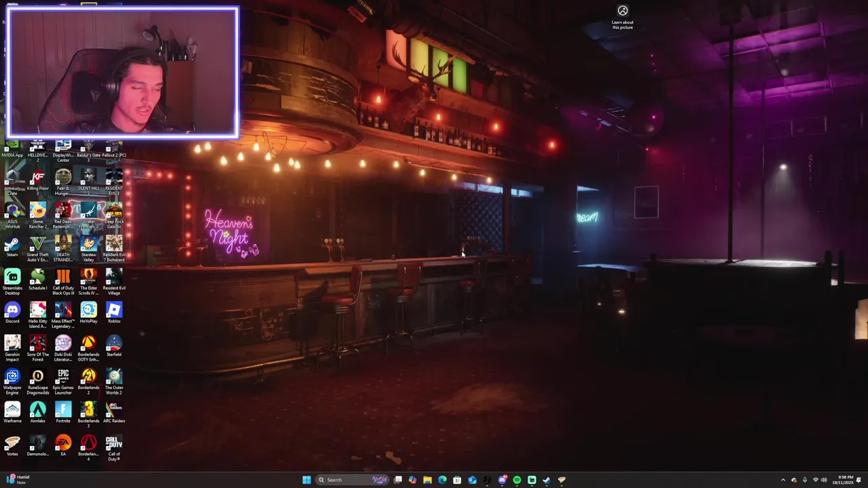Screen dimensions: 868x488
Task: Select Resident Evil 7 Biohazard icon
Action: point(114,249)
